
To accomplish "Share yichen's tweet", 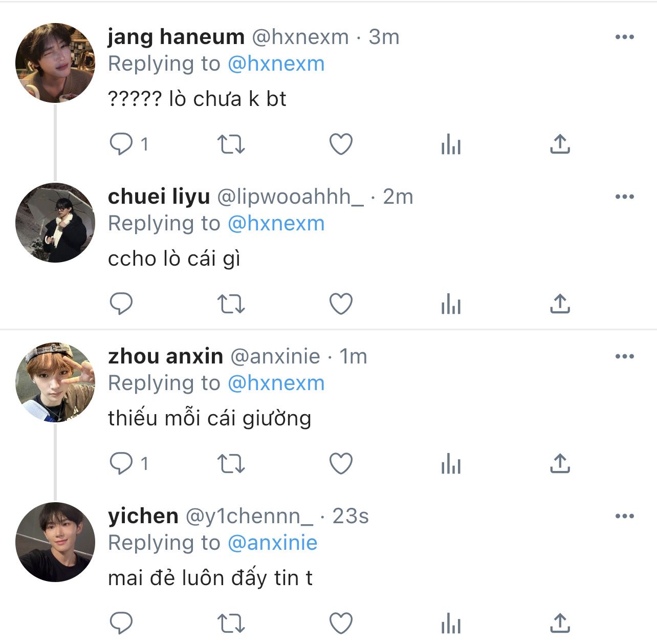I will coord(560,624).
